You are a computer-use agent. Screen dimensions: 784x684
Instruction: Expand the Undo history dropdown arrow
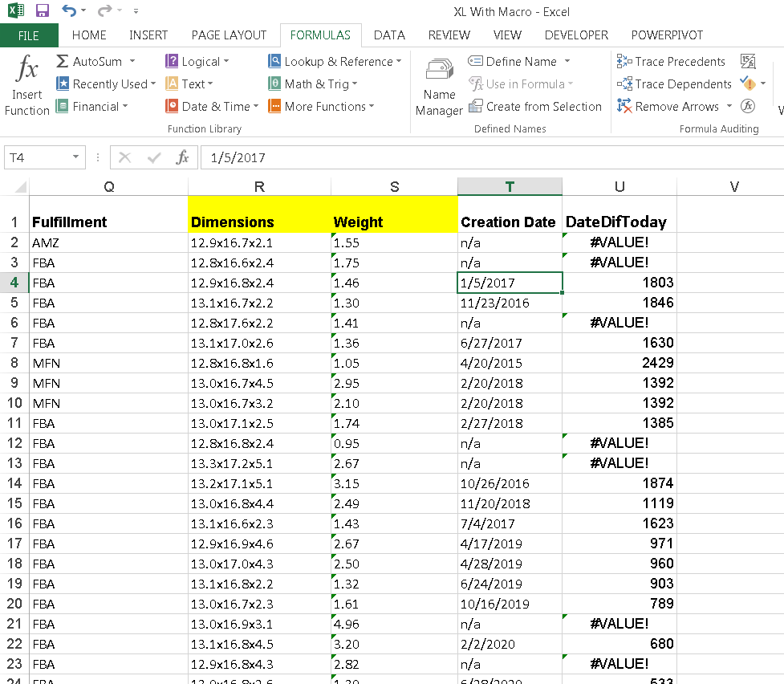83,10
